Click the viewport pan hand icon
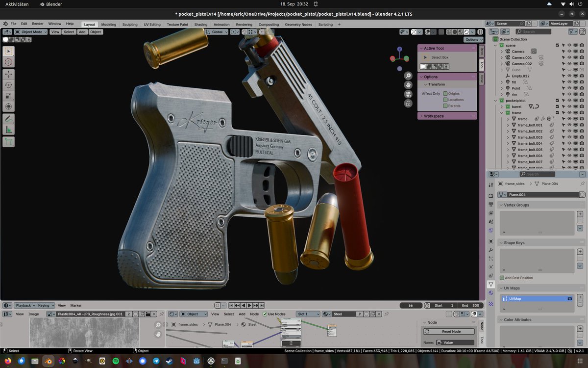The width and height of the screenshot is (588, 368). pos(408,85)
